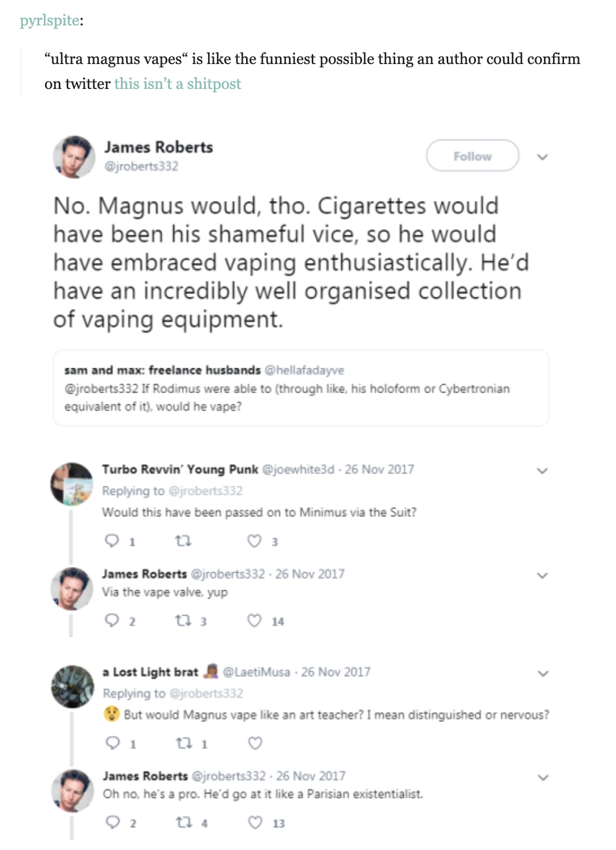Open the pyrlspite blog link
Screen dimensions: 616x850
[50, 21]
